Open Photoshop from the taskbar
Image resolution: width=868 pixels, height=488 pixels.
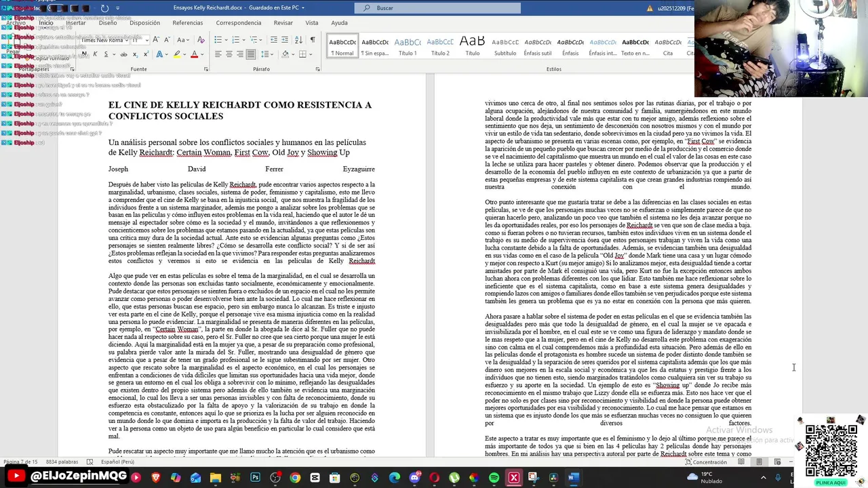(255, 478)
